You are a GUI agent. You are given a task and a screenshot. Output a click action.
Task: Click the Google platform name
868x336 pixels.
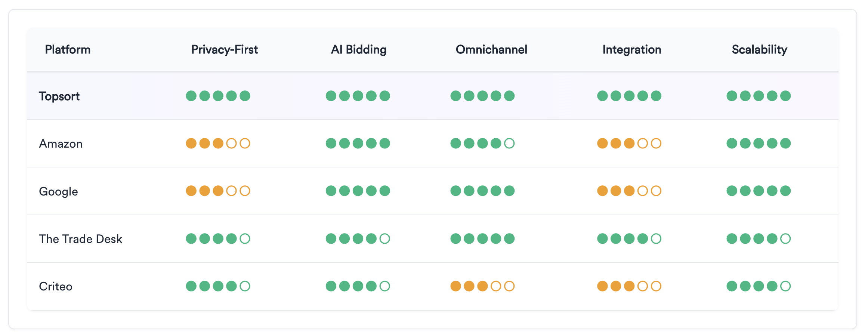[58, 191]
